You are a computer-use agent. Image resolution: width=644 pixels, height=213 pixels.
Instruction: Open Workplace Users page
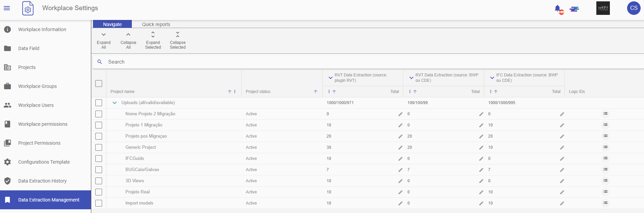(x=36, y=105)
